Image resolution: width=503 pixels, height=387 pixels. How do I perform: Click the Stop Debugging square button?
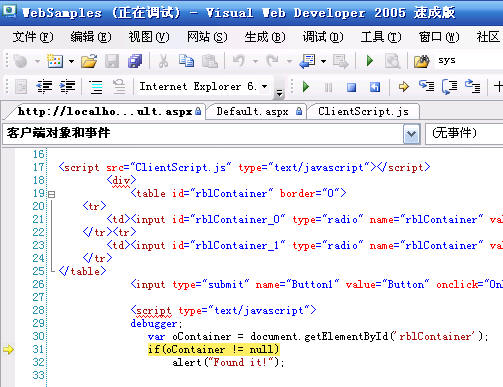[x=351, y=87]
